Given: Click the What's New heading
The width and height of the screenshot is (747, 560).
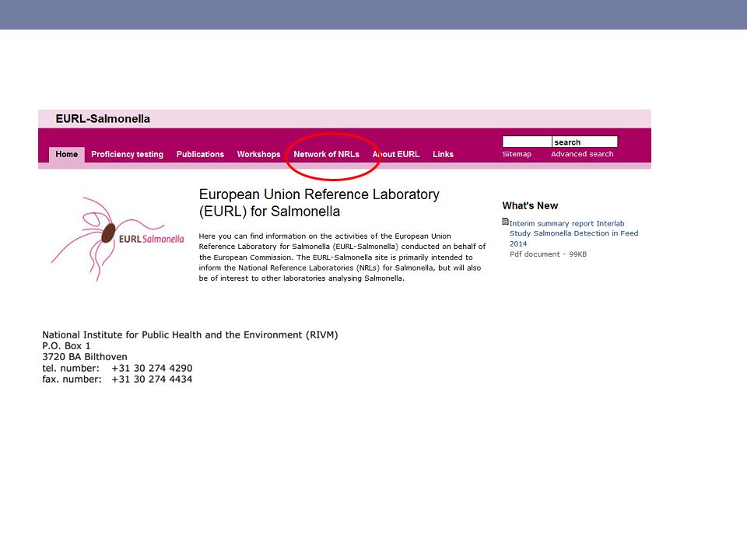Looking at the screenshot, I should (x=530, y=205).
